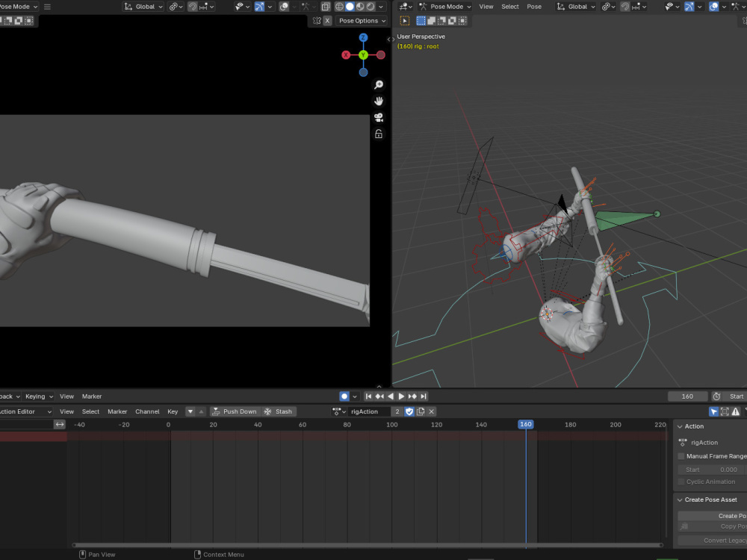The width and height of the screenshot is (747, 560).
Task: Open shading options dropdown in left viewport
Action: pos(381,7)
